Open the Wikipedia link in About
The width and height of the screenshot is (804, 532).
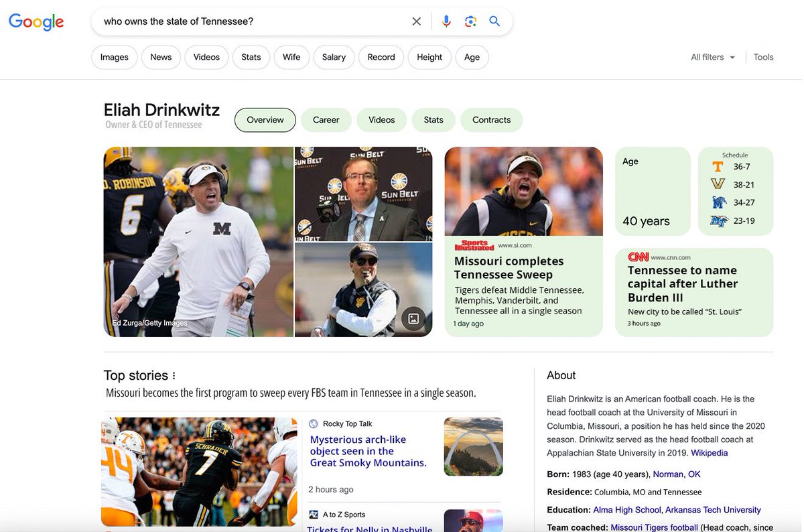(710, 453)
